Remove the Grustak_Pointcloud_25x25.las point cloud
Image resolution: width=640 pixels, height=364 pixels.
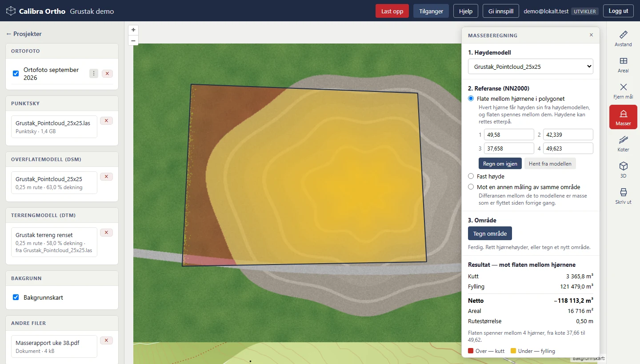click(x=106, y=121)
